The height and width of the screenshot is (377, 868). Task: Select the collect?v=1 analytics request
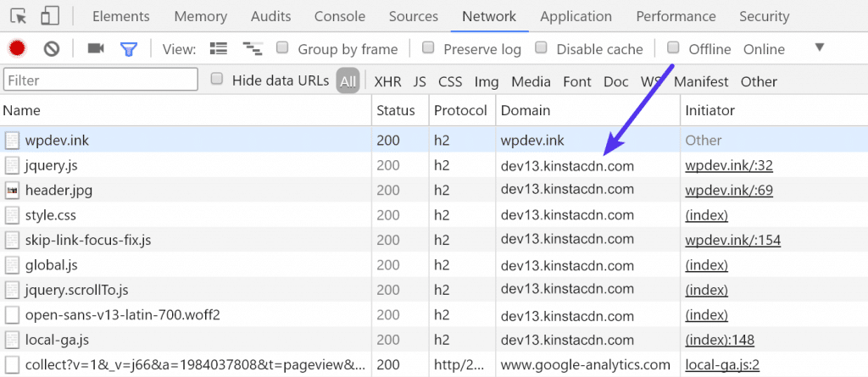[x=434, y=365]
